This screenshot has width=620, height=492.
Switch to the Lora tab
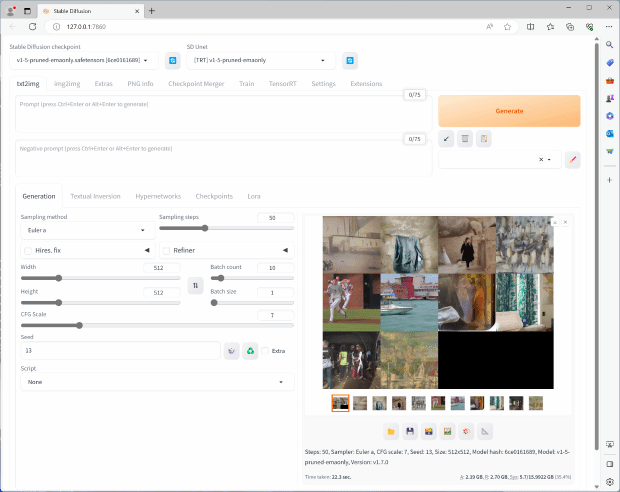click(254, 197)
